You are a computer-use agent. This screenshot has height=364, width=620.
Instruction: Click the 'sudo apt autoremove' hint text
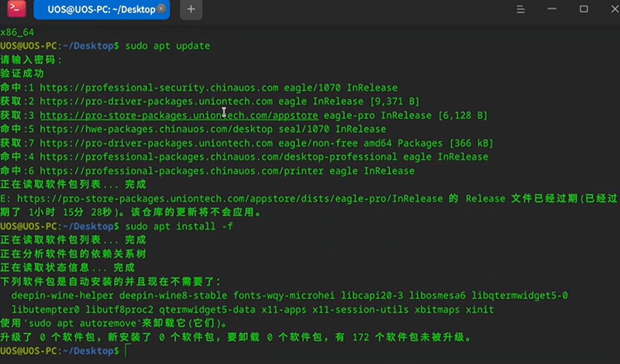click(82, 323)
